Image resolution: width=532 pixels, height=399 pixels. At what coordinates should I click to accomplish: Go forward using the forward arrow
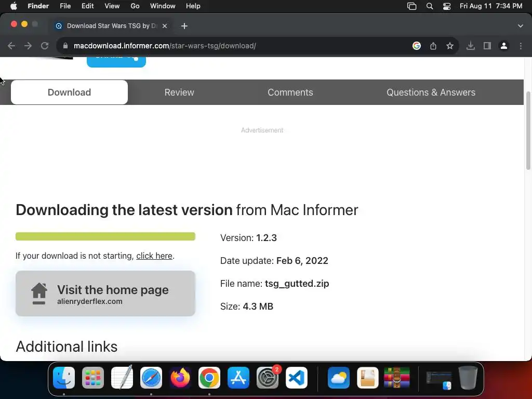pyautogui.click(x=28, y=46)
